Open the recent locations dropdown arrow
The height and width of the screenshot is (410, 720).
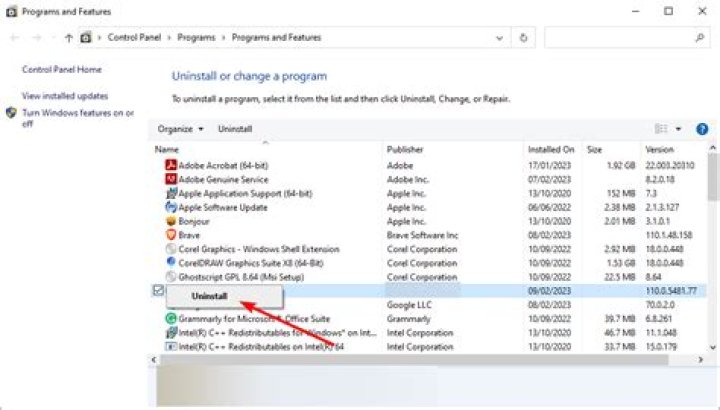(53, 38)
